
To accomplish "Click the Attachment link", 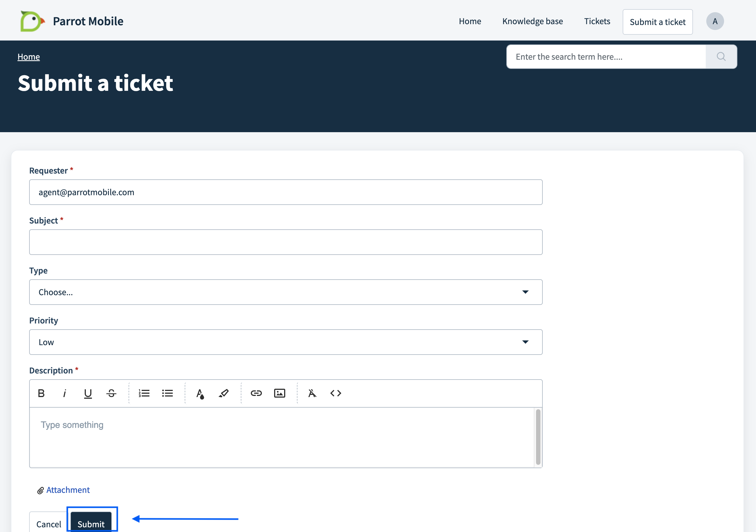I will 67,490.
